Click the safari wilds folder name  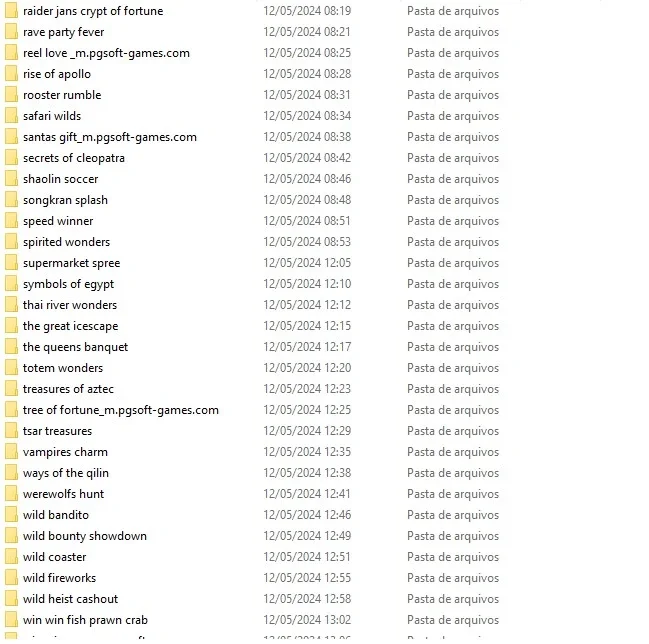pyautogui.click(x=52, y=116)
